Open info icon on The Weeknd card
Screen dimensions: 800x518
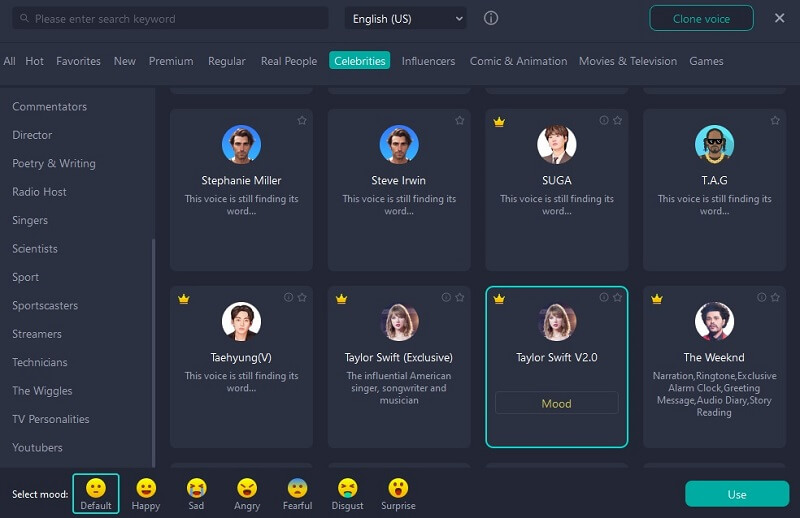tap(762, 297)
